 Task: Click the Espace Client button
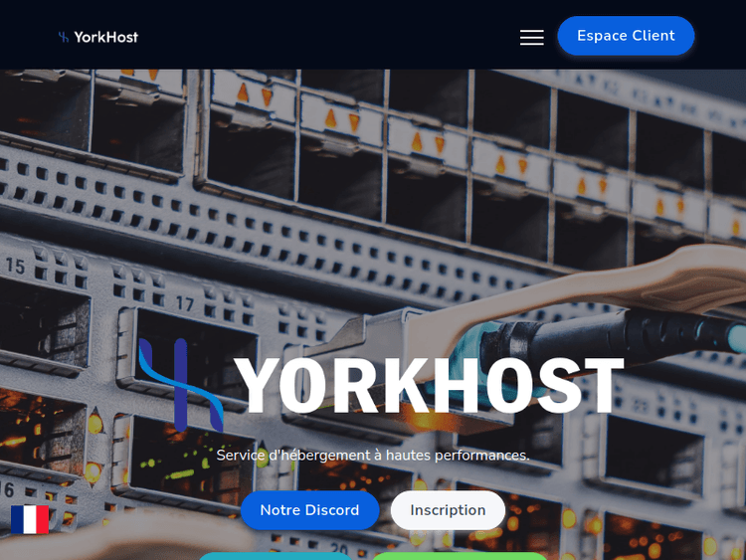(626, 36)
